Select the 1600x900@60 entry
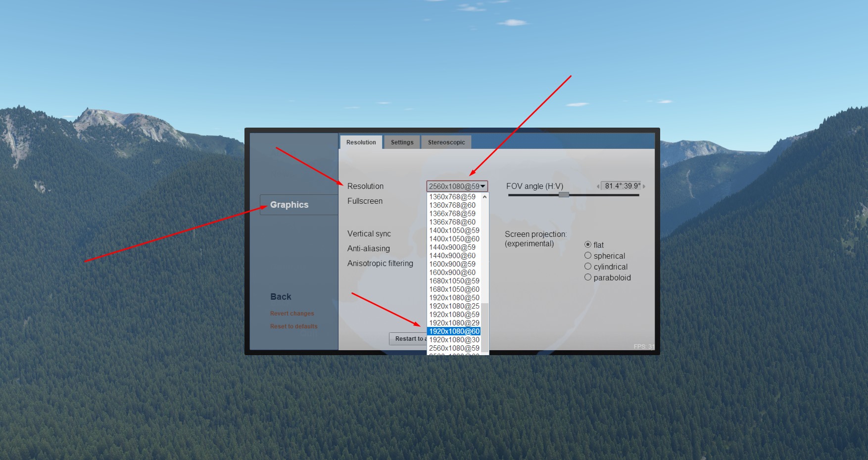 454,273
